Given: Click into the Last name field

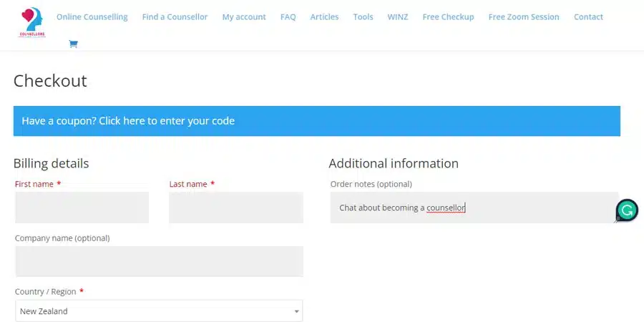Looking at the screenshot, I should [x=235, y=208].
